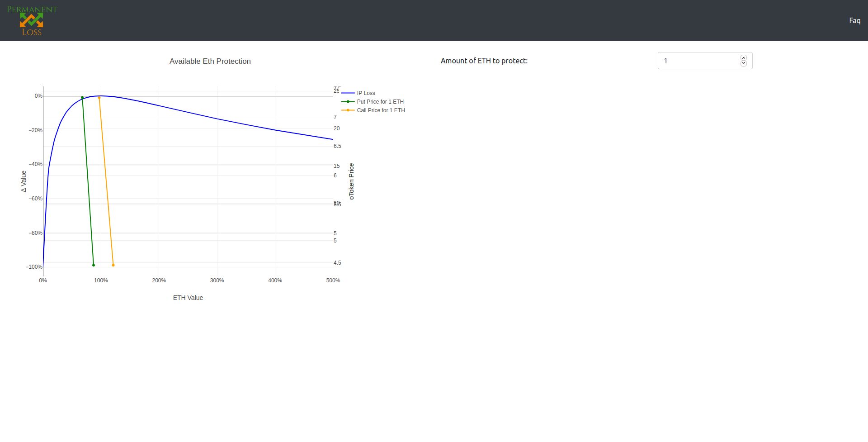Click the bottom green put price point

tap(94, 265)
